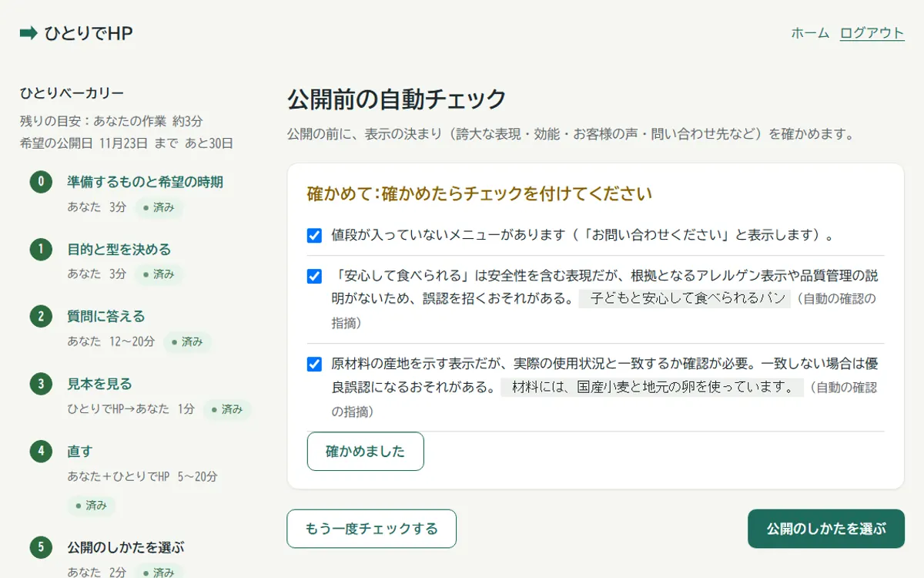Click 残りの目安 remaining time text
924x578 pixels.
coord(112,122)
